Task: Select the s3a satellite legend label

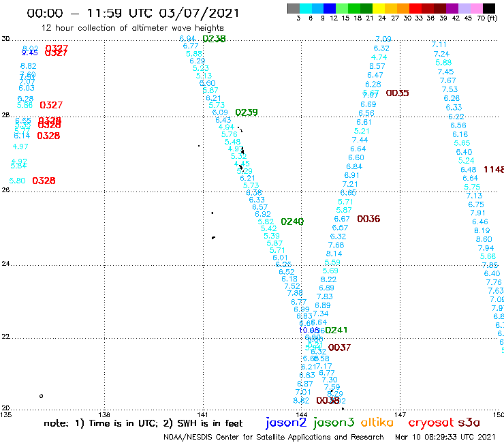Action: coord(469,423)
